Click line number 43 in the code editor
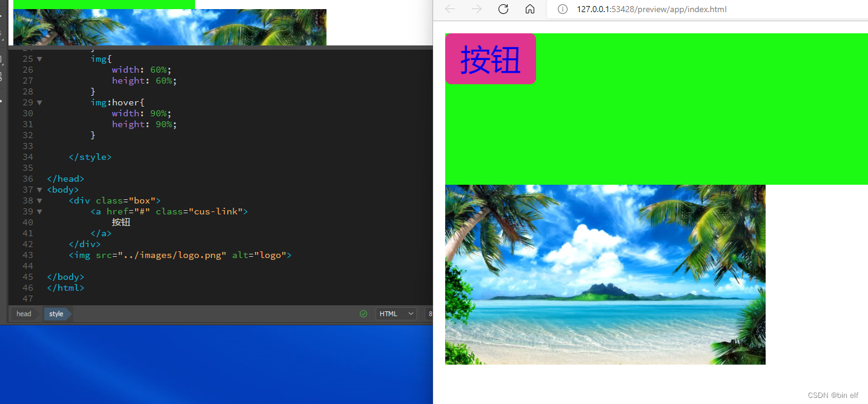 (28, 255)
